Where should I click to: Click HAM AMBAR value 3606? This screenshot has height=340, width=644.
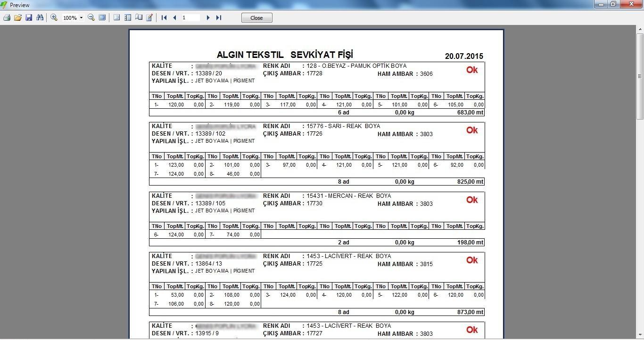click(x=426, y=74)
